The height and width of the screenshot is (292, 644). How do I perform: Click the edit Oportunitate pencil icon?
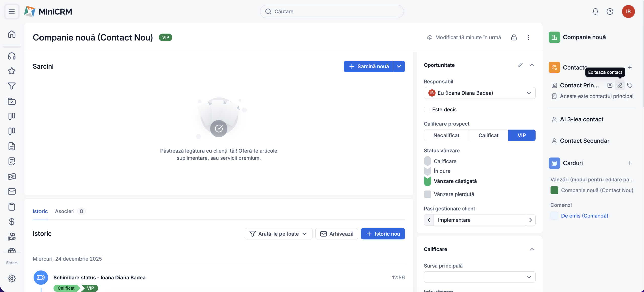520,65
